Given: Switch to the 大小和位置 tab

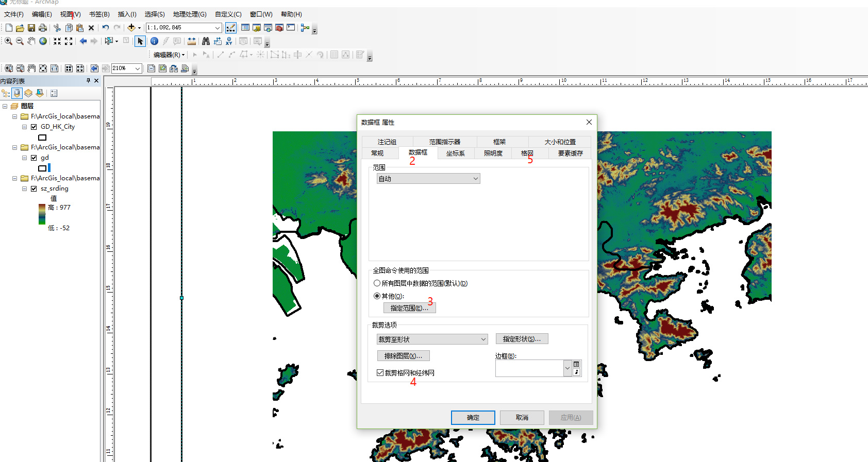Looking at the screenshot, I should [560, 142].
